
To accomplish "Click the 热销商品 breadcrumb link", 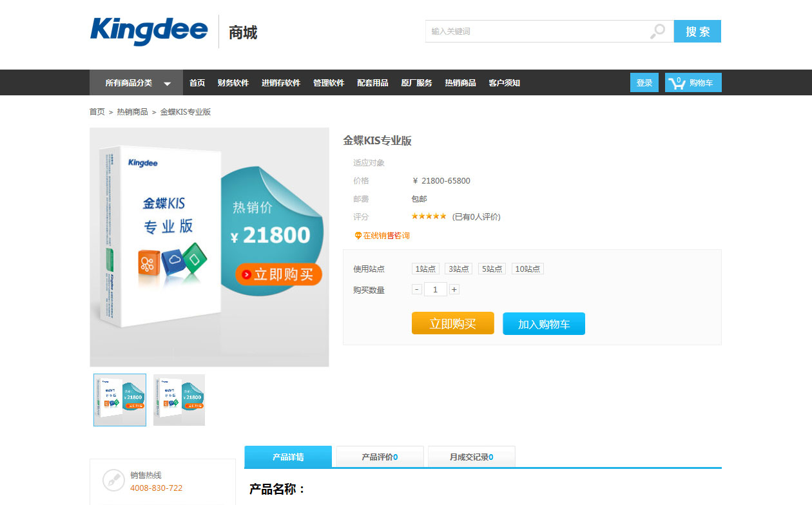I will (x=132, y=112).
